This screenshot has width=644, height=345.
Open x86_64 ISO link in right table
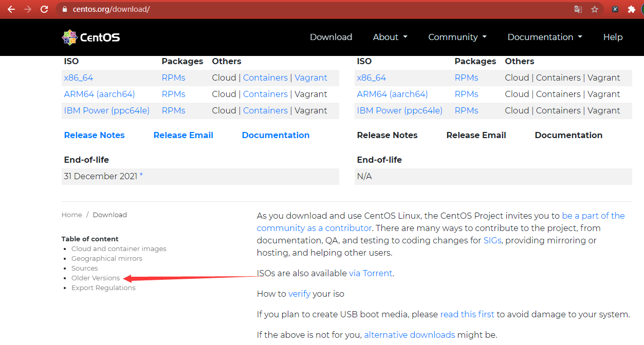click(372, 78)
